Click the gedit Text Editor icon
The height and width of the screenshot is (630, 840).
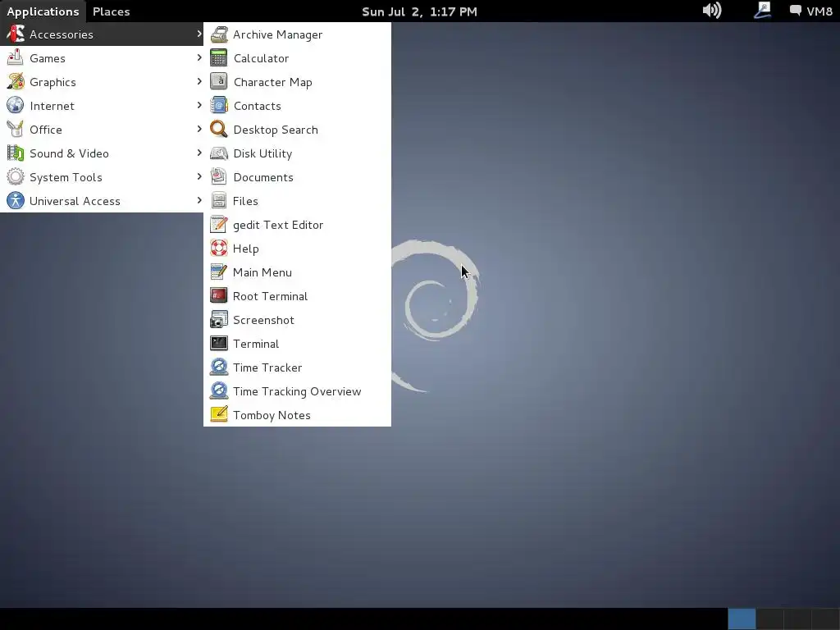(218, 225)
